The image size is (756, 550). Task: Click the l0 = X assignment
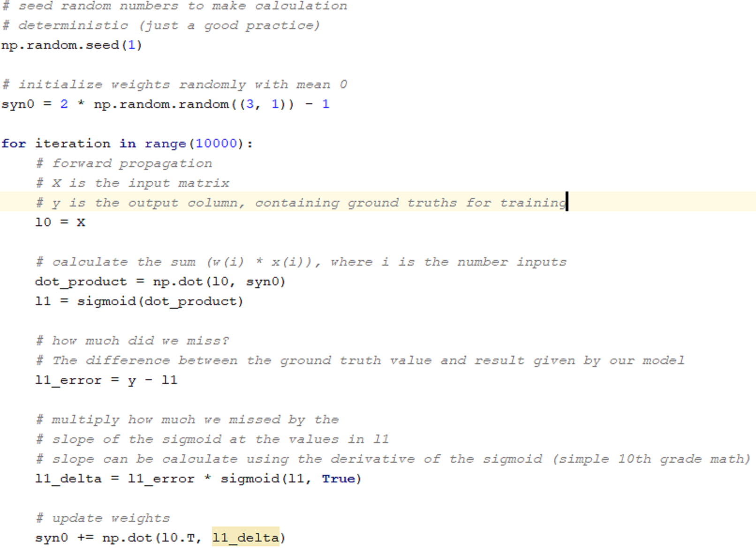pyautogui.click(x=61, y=222)
